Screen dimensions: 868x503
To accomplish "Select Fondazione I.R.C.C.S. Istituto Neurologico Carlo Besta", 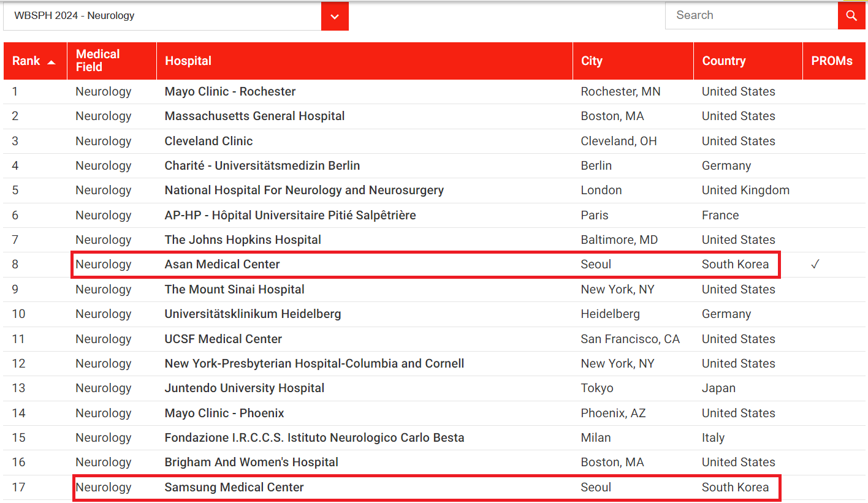I will click(x=314, y=437).
